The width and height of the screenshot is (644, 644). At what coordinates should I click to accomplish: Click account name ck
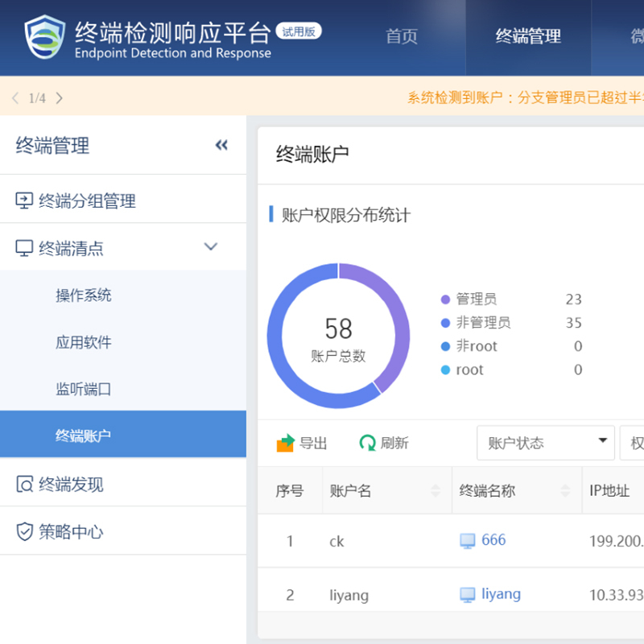[336, 541]
